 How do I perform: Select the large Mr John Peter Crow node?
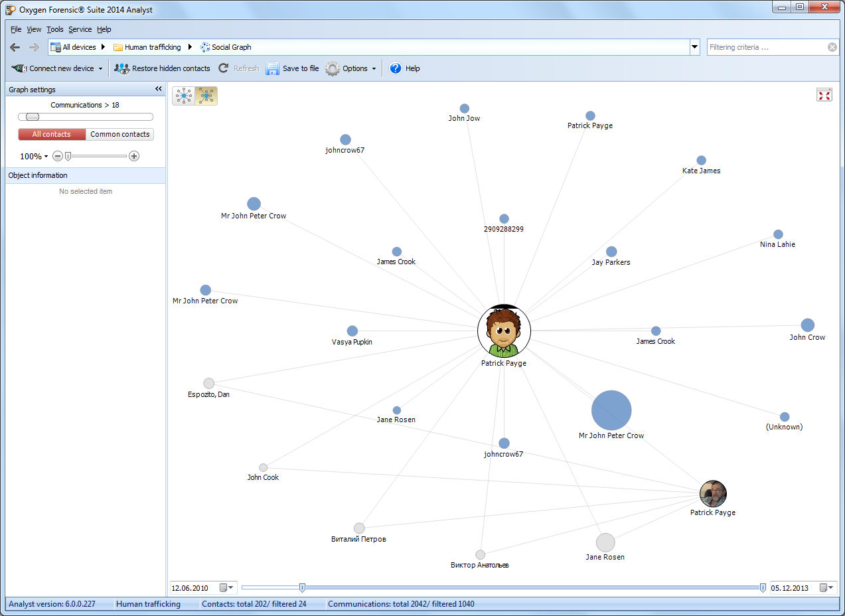click(x=611, y=410)
